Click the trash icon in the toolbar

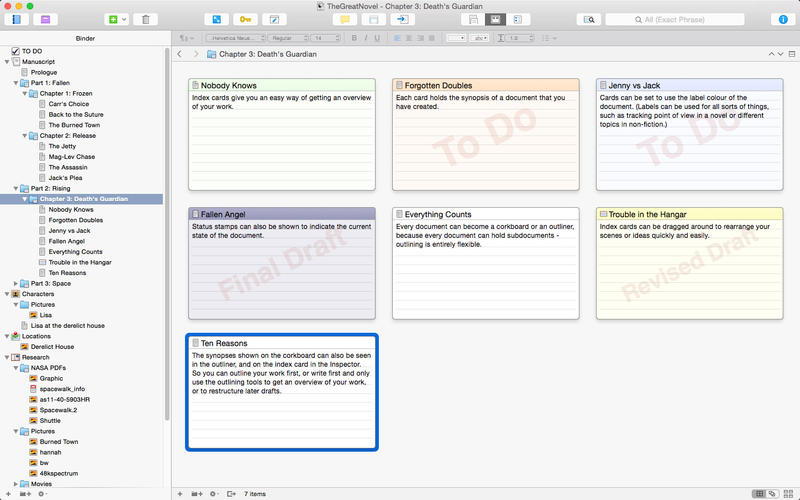click(145, 19)
